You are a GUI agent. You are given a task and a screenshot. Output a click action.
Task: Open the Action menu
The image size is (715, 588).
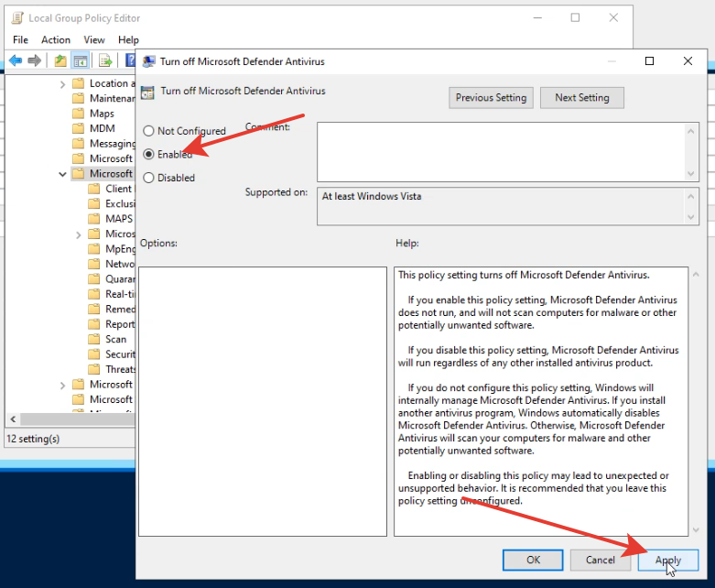(x=56, y=39)
